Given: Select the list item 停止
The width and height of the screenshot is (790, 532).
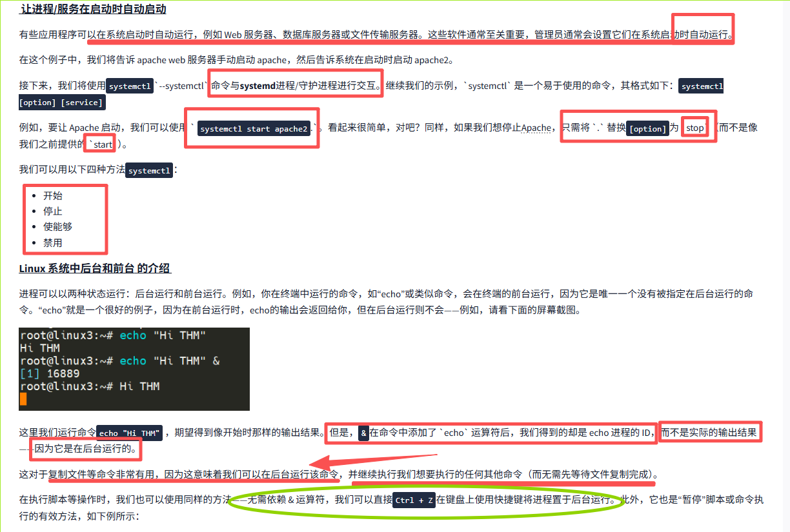Looking at the screenshot, I should pos(53,211).
